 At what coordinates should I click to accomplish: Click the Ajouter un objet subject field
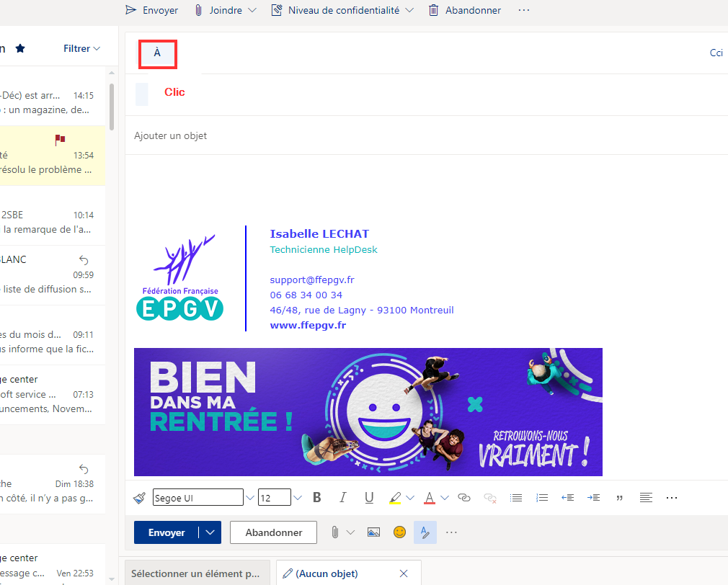click(x=426, y=135)
